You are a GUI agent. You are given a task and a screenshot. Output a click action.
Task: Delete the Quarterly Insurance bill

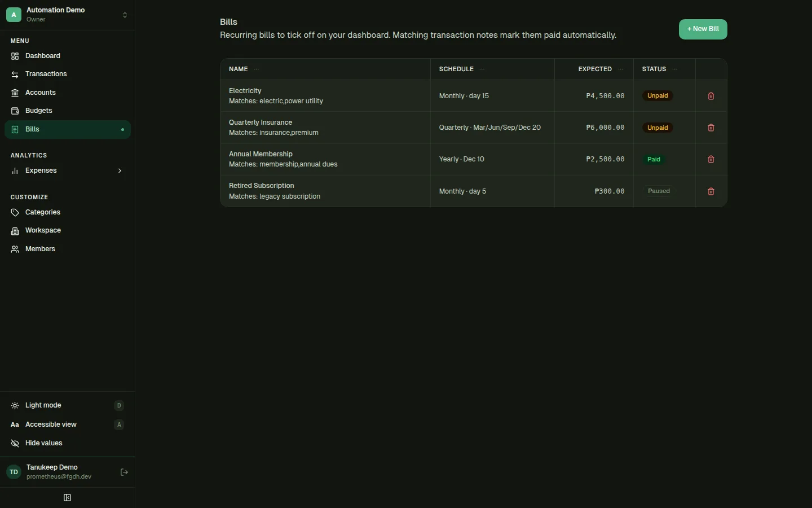(711, 128)
